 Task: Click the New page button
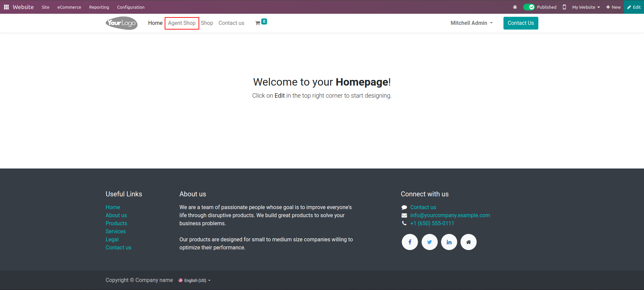tap(613, 7)
